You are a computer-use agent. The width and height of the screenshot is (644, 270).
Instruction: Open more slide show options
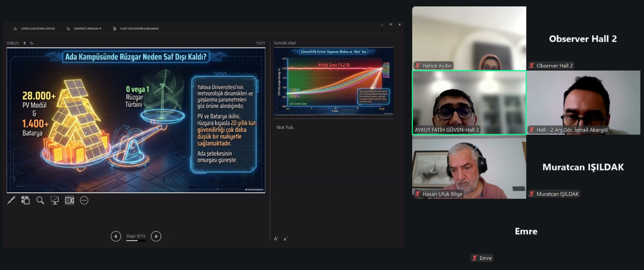point(84,200)
